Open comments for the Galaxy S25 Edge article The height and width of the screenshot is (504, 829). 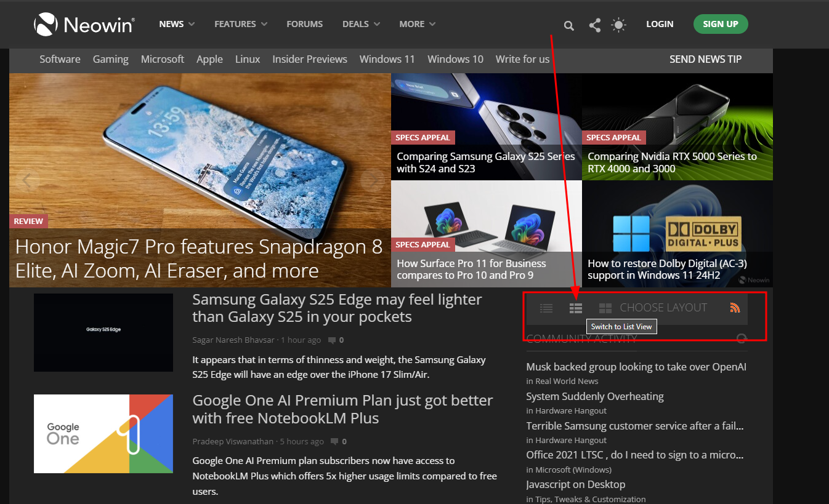(x=336, y=340)
